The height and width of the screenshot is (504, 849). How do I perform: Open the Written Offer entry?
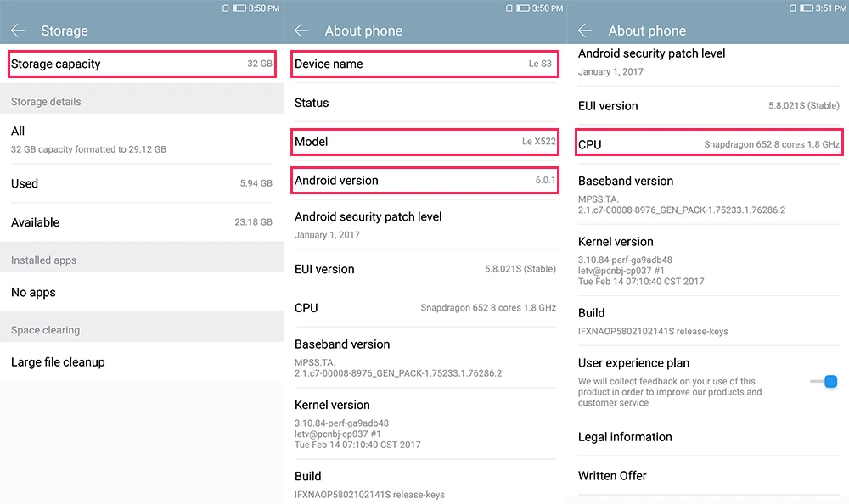pyautogui.click(x=709, y=476)
